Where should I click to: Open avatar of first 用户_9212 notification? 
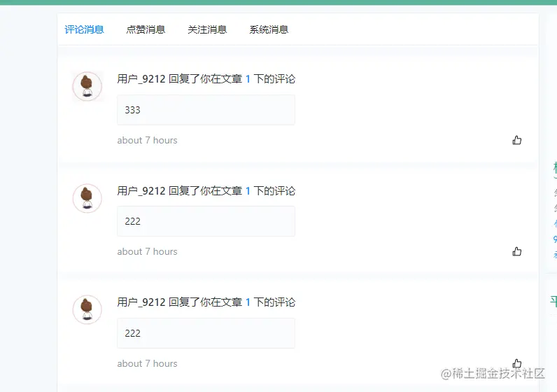coord(87,86)
